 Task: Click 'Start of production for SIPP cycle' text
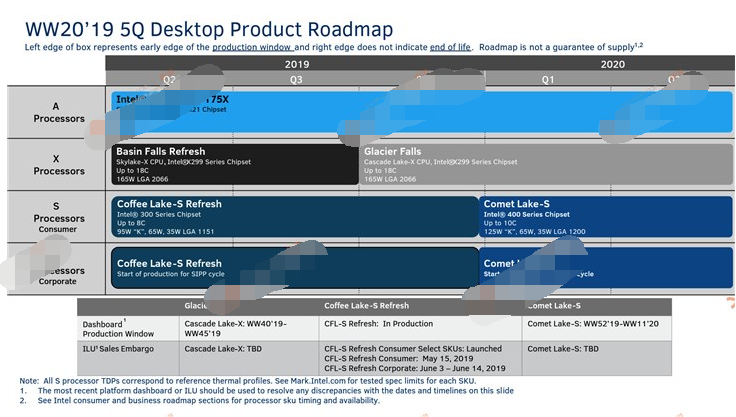(171, 274)
